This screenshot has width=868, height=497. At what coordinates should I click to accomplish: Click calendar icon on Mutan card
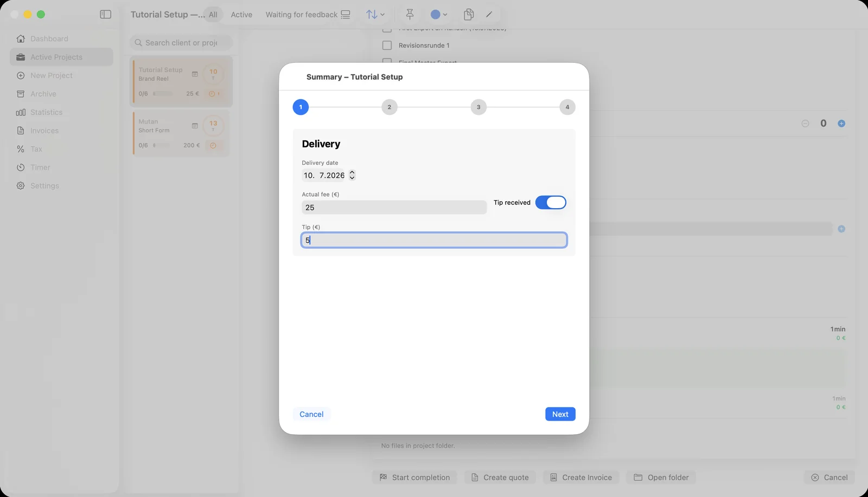point(195,126)
